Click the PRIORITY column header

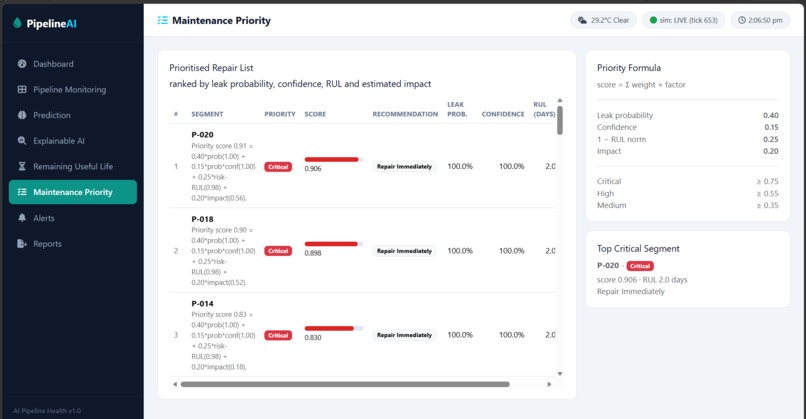(x=280, y=114)
